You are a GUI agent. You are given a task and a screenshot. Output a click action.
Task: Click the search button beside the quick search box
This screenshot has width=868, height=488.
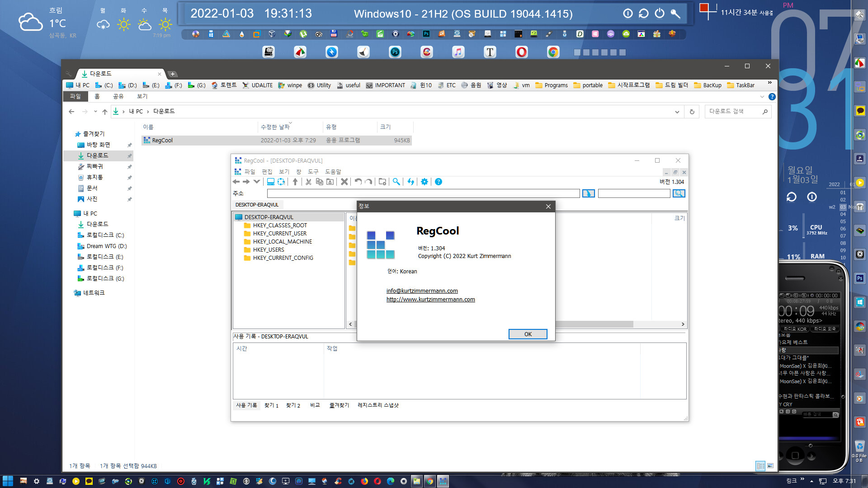(x=679, y=193)
